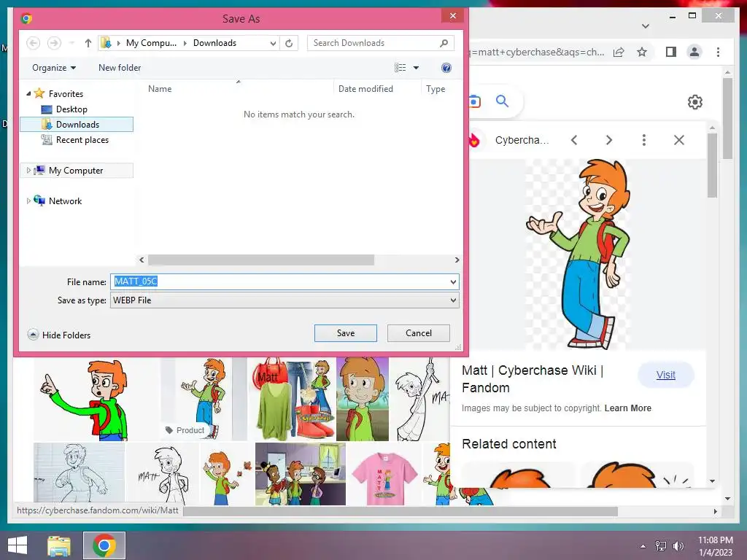Click the Chrome taskbar icon
Viewport: 747px width, 560px height.
pos(104,545)
